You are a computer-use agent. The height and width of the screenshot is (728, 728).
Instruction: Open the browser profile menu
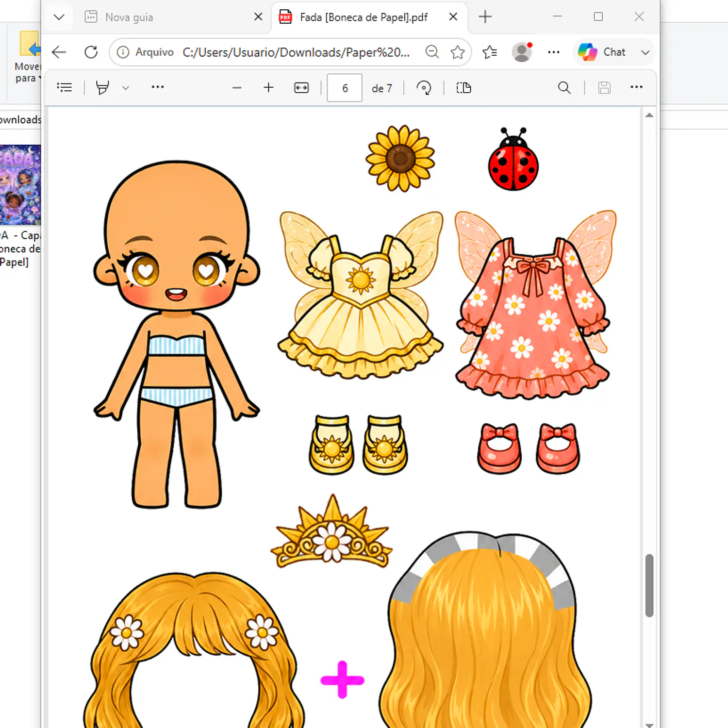(522, 52)
